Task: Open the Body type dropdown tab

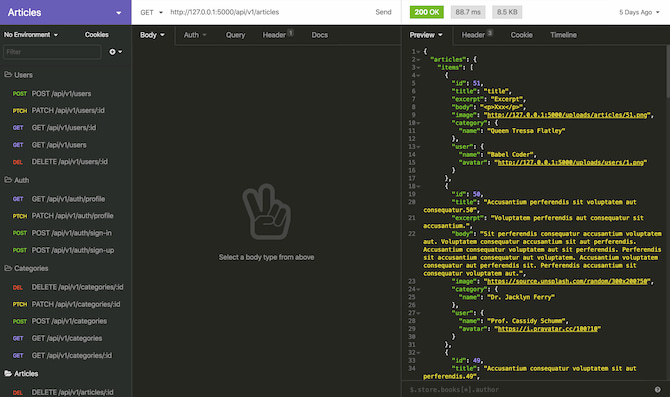Action: (152, 35)
